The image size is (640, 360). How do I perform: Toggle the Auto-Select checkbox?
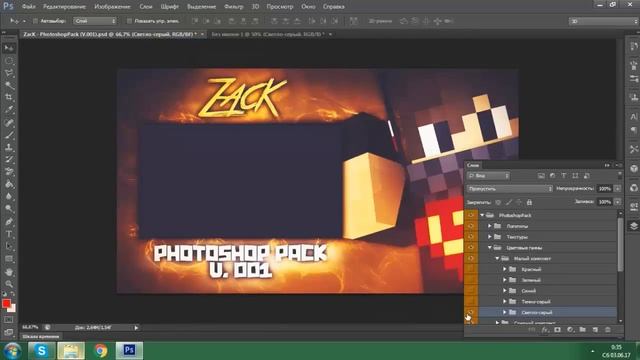pos(35,21)
